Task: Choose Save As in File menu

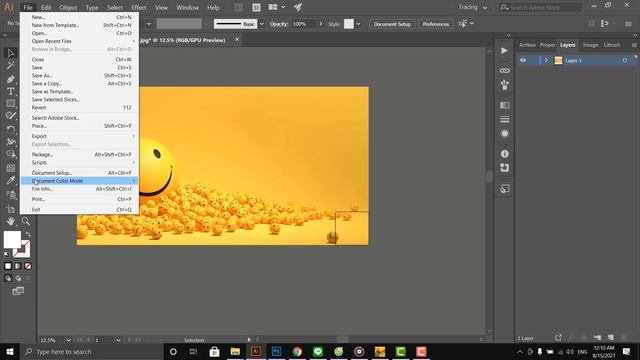Action: coord(80,76)
